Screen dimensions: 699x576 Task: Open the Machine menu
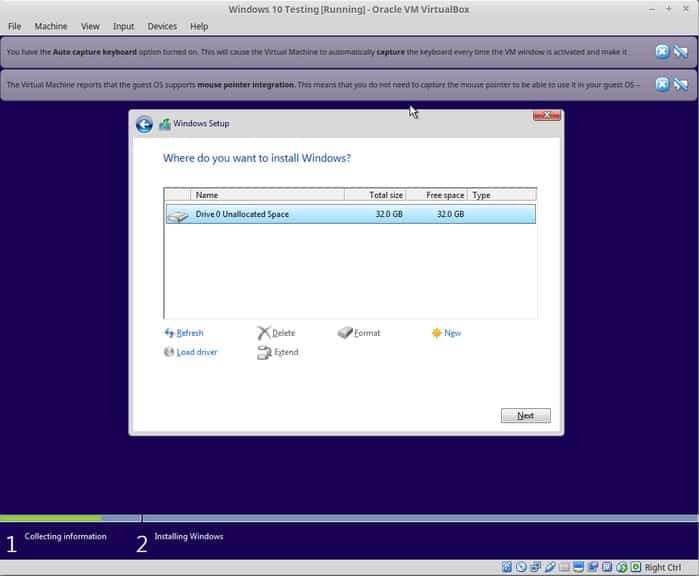tap(51, 26)
